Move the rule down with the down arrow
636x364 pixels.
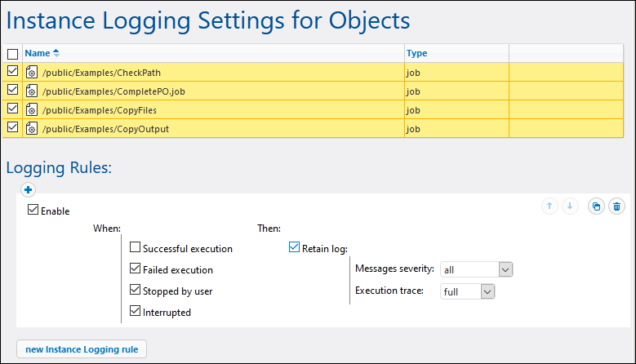pyautogui.click(x=572, y=206)
